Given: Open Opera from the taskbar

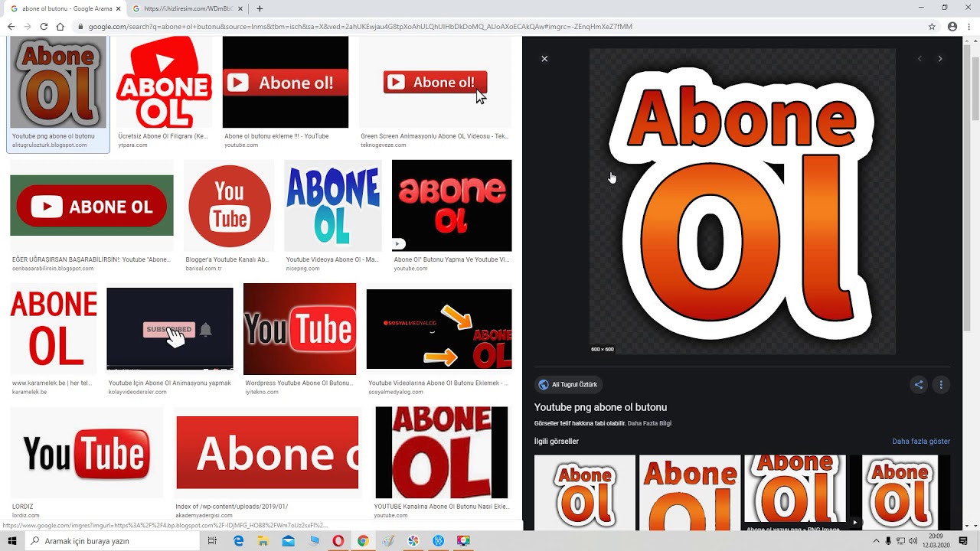Looking at the screenshot, I should tap(338, 540).
